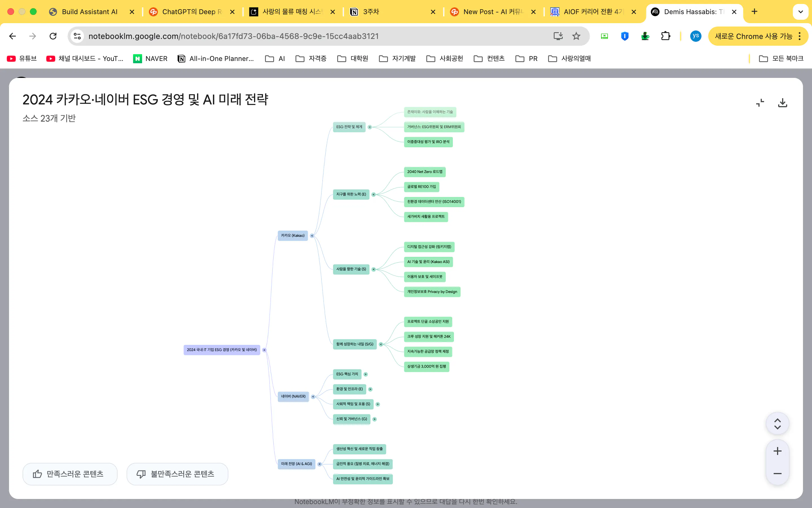This screenshot has height=508, width=812.
Task: Collapse the 지구를 위한 노력 (E) arrow
Action: point(374,194)
